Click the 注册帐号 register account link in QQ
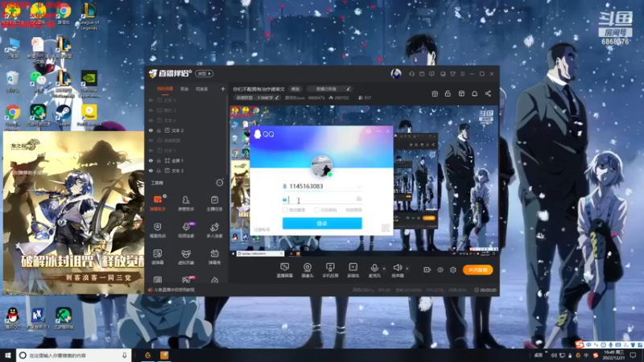644x362 pixels. click(x=262, y=230)
